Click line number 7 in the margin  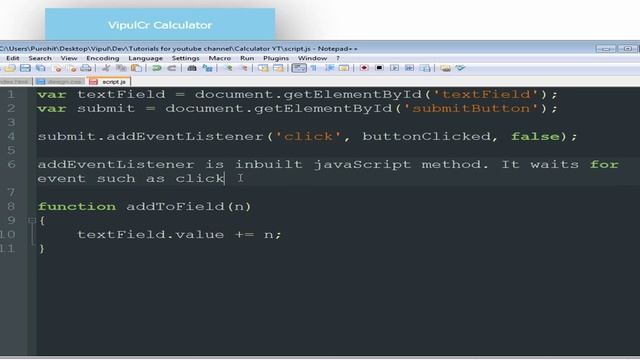point(11,193)
